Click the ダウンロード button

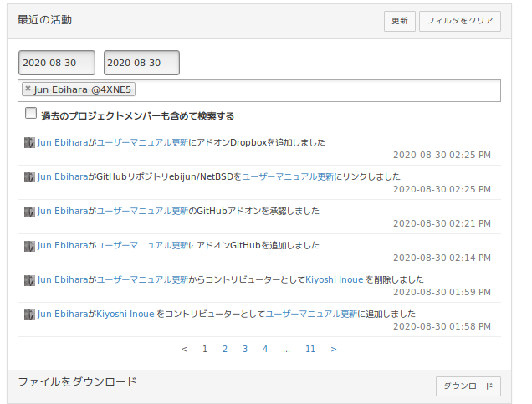coord(468,386)
